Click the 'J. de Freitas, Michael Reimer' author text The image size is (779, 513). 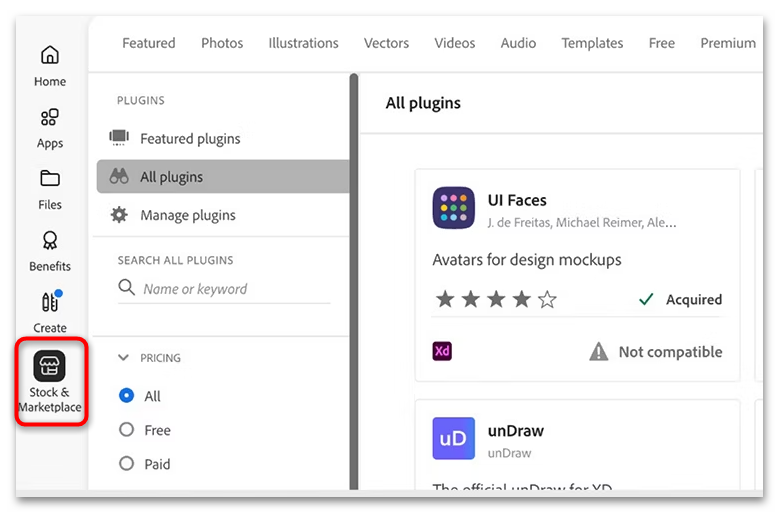[x=582, y=222]
